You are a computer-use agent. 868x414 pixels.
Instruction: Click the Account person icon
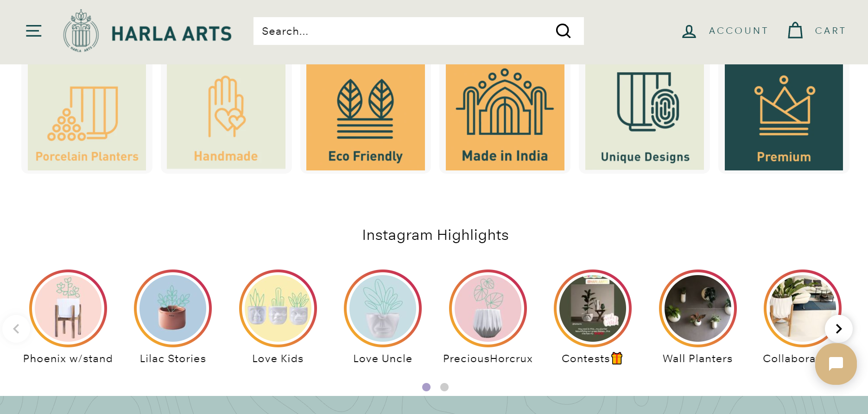689,31
